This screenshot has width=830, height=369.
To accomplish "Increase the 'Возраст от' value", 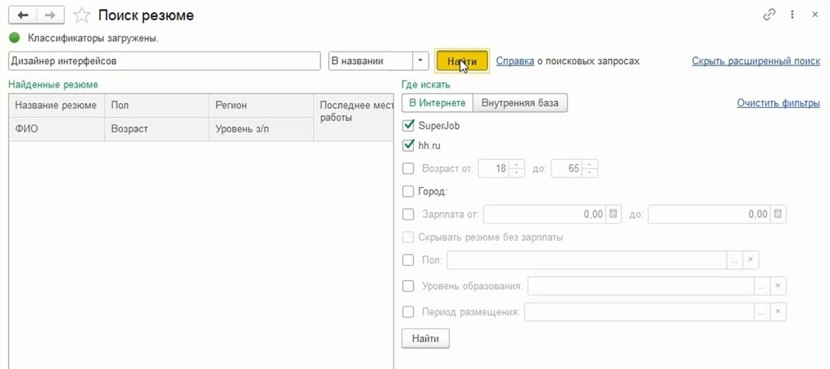I will (x=517, y=165).
